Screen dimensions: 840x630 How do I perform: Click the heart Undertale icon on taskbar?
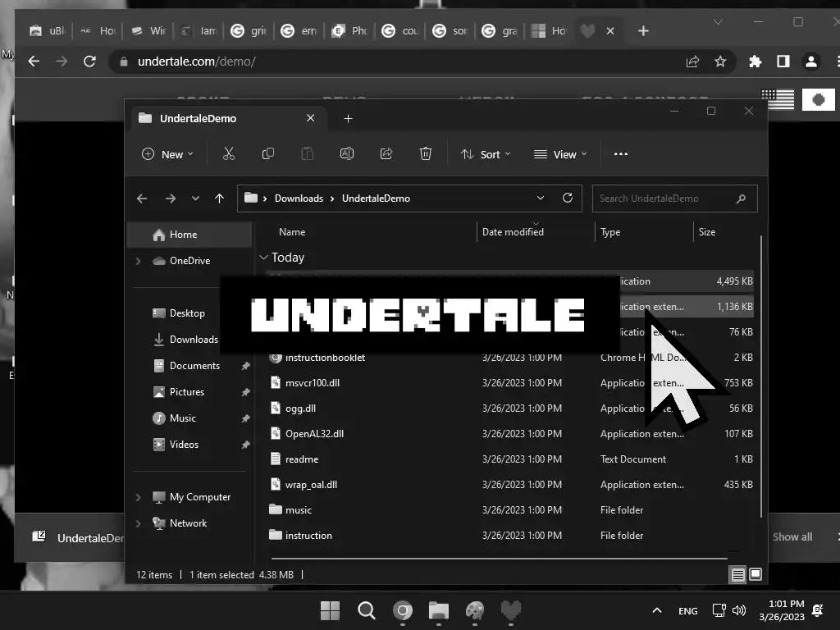coord(510,610)
